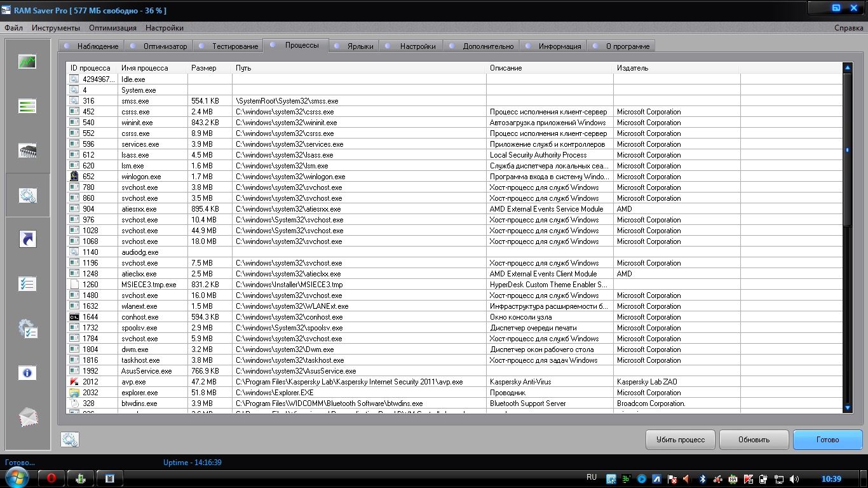
Task: Click the winlogon.exe row icon
Action: pos(74,177)
